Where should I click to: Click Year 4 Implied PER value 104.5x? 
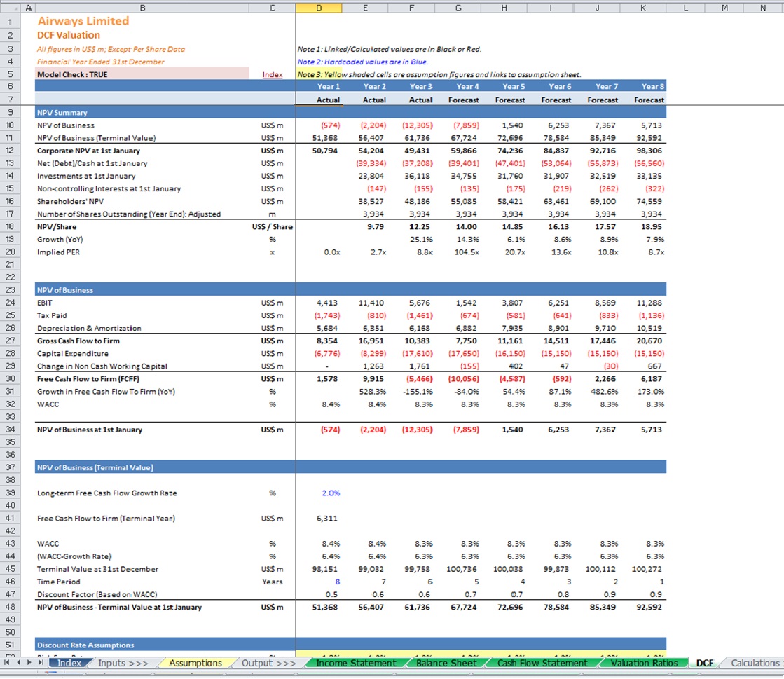pos(458,252)
